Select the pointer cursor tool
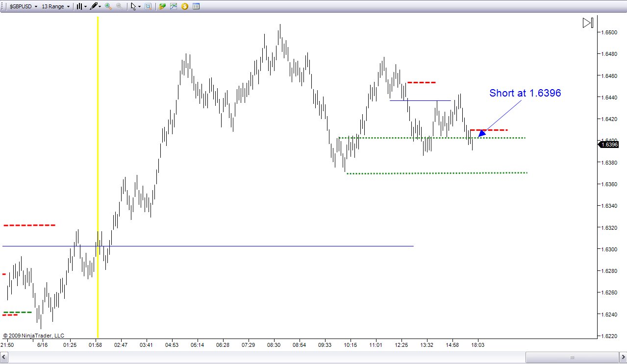627x364 pixels. click(133, 7)
